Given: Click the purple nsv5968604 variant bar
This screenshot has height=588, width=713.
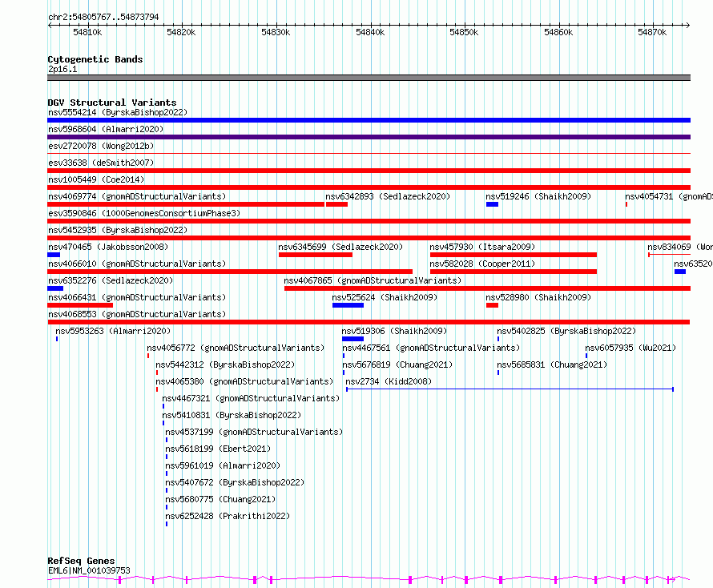Looking at the screenshot, I should pyautogui.click(x=369, y=137).
